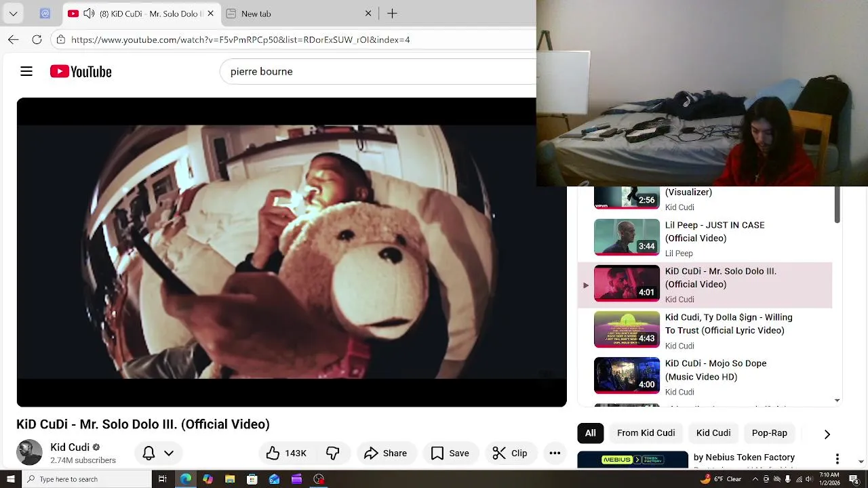Viewport: 868px width, 488px height.
Task: Switch to the New tab tab
Action: pos(298,14)
